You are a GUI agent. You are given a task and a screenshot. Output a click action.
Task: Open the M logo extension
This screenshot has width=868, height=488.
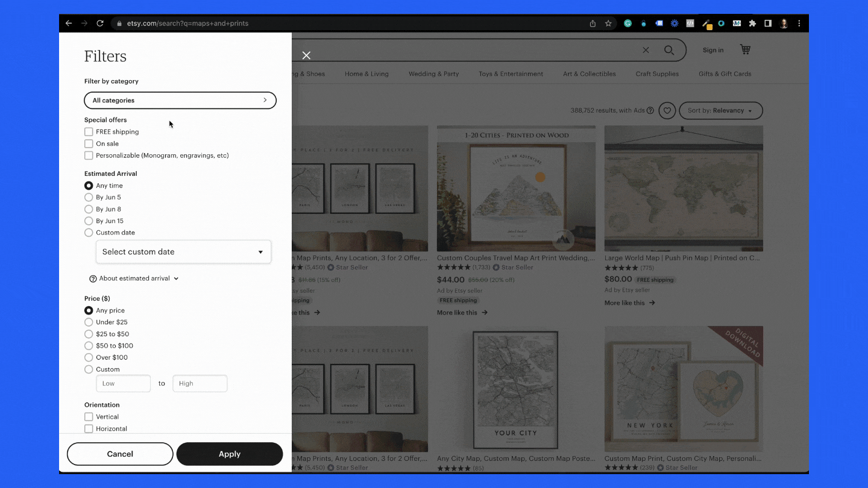coord(737,23)
